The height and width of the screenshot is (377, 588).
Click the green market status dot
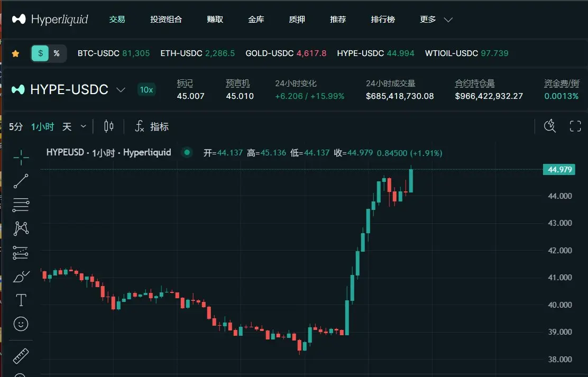187,152
